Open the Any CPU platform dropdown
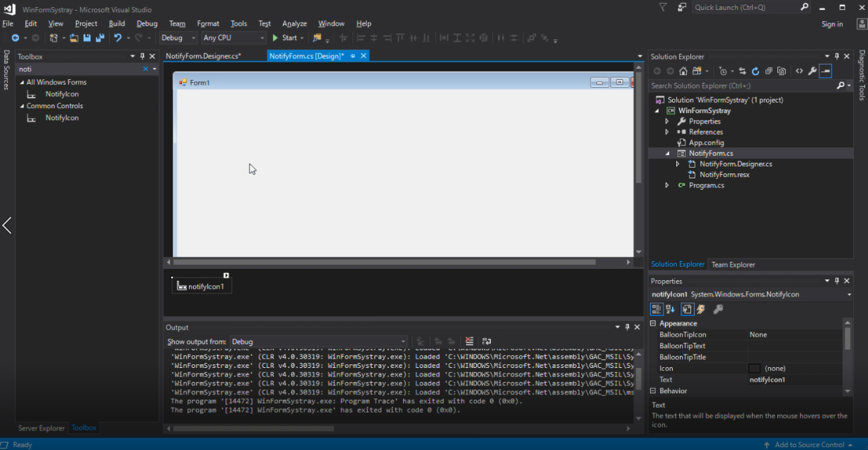Screen dimensions: 868x450 pyautogui.click(x=233, y=38)
